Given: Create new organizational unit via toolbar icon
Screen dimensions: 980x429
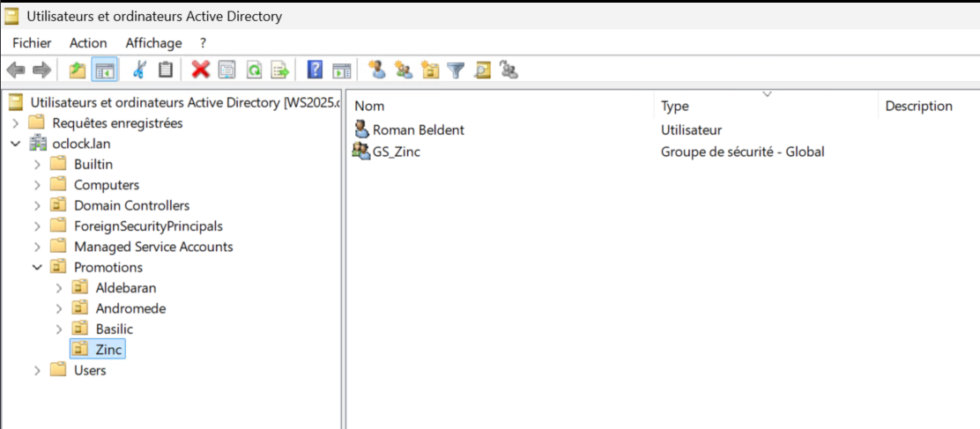Looking at the screenshot, I should click(430, 70).
